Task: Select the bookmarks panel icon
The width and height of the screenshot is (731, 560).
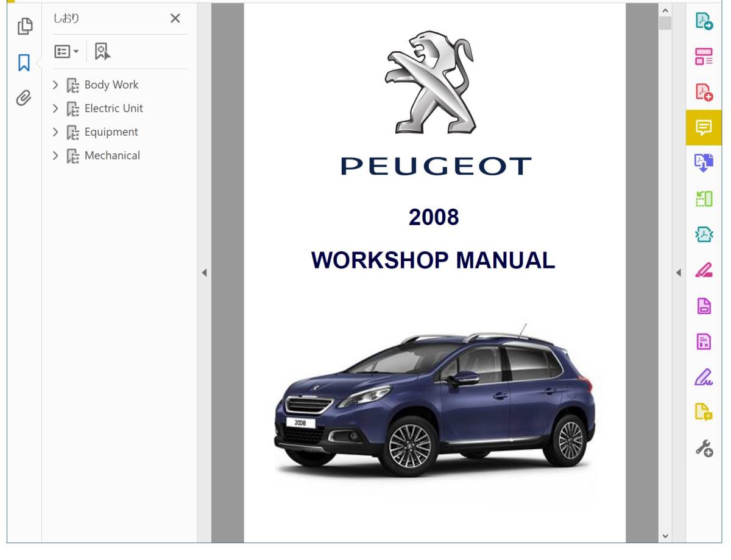Action: (x=24, y=63)
